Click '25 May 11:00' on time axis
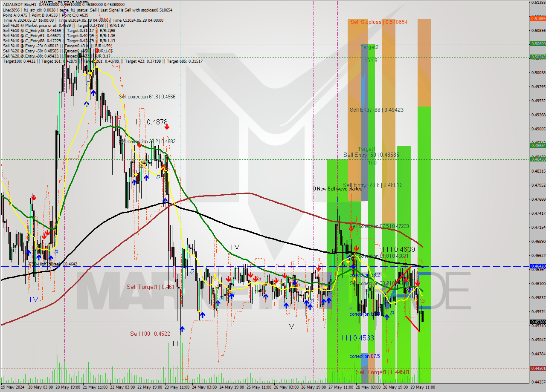The image size is (546, 392). coord(260,387)
